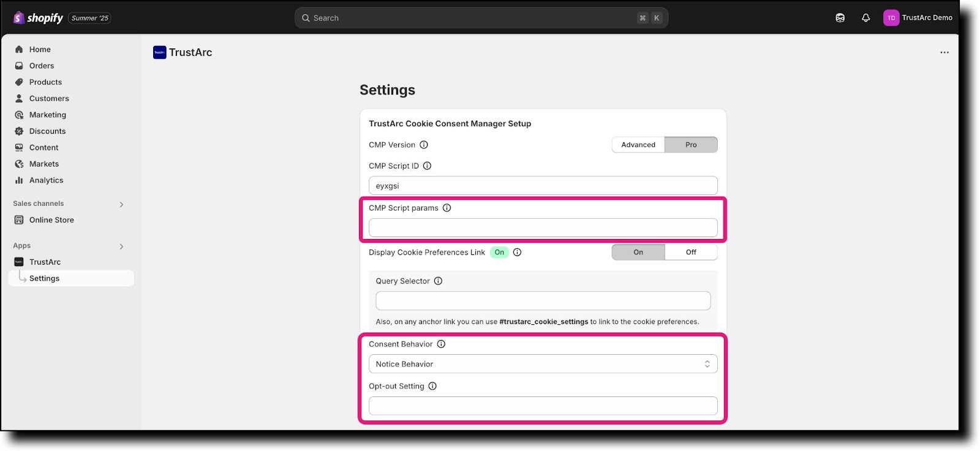The width and height of the screenshot is (980, 451).
Task: Focus the top Search bar
Action: coord(481,18)
